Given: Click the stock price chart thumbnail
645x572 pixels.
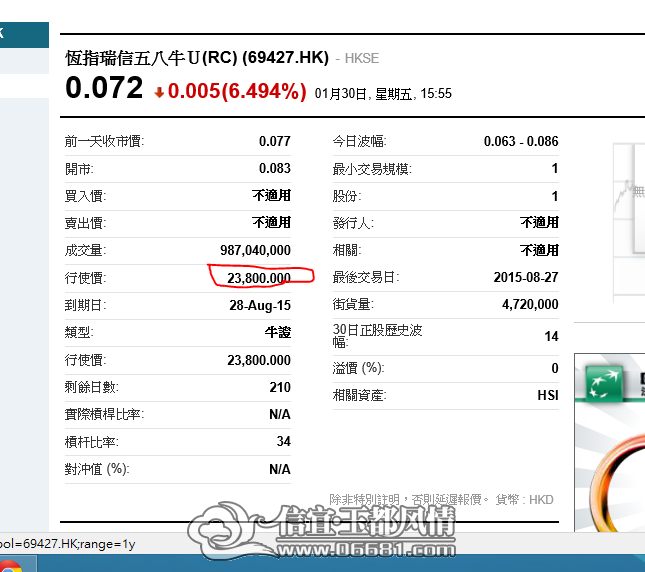Looking at the screenshot, I should pos(629,222).
